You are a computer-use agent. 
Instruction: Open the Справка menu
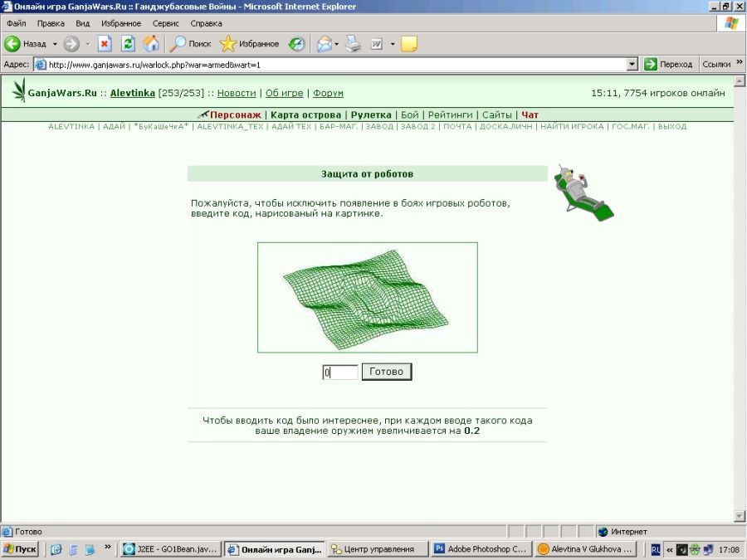(x=206, y=23)
